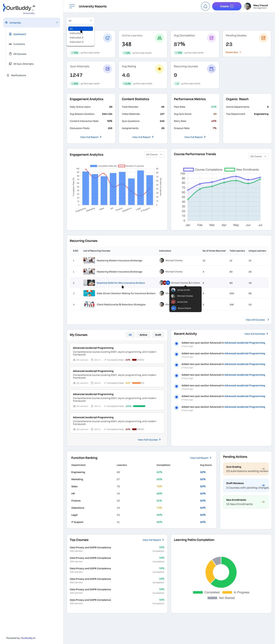Click Brave Charlie BC avatar in tooltip
Screen dimensions: 275x644
[x=173, y=308]
